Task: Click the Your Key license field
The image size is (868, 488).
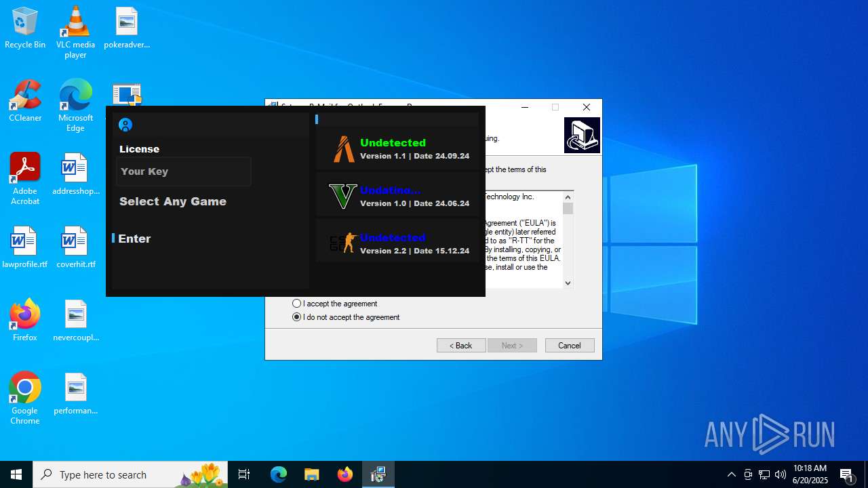Action: click(x=184, y=171)
